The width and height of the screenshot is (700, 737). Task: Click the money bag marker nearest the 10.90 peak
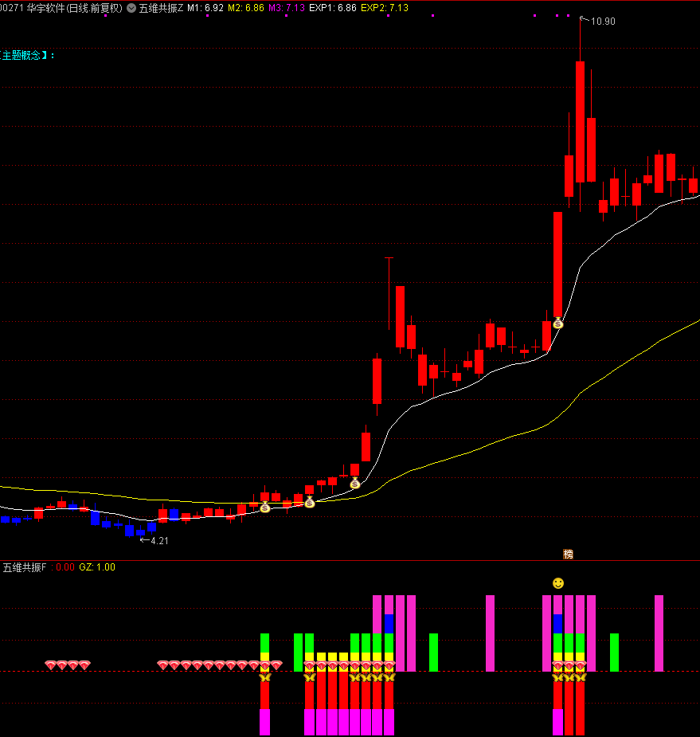pyautogui.click(x=558, y=323)
